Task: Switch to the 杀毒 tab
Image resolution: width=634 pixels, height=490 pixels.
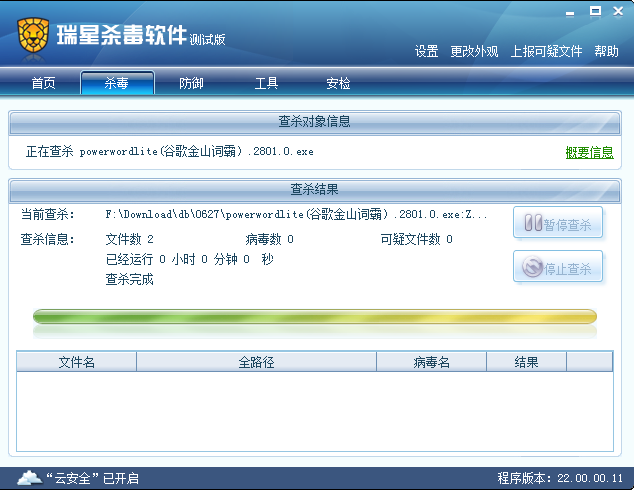Action: (117, 83)
